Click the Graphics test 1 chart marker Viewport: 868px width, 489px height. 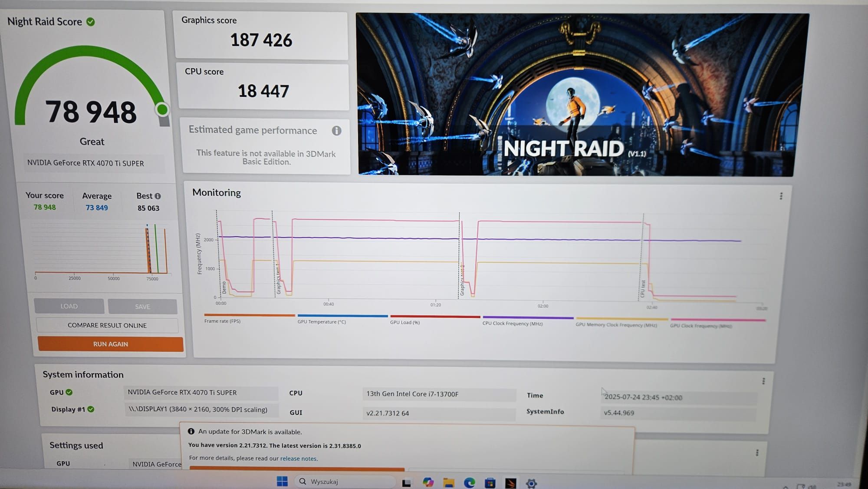[x=278, y=280]
